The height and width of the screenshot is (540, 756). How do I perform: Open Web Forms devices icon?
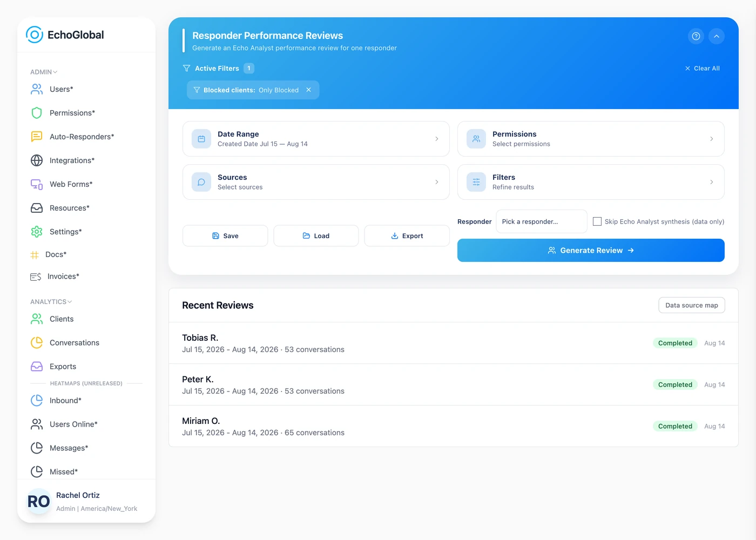click(37, 184)
